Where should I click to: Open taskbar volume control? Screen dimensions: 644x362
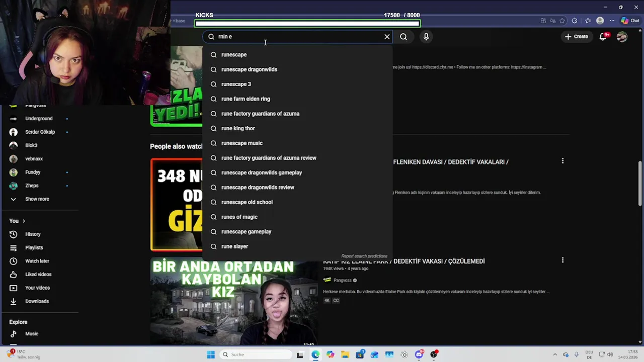tap(610, 354)
